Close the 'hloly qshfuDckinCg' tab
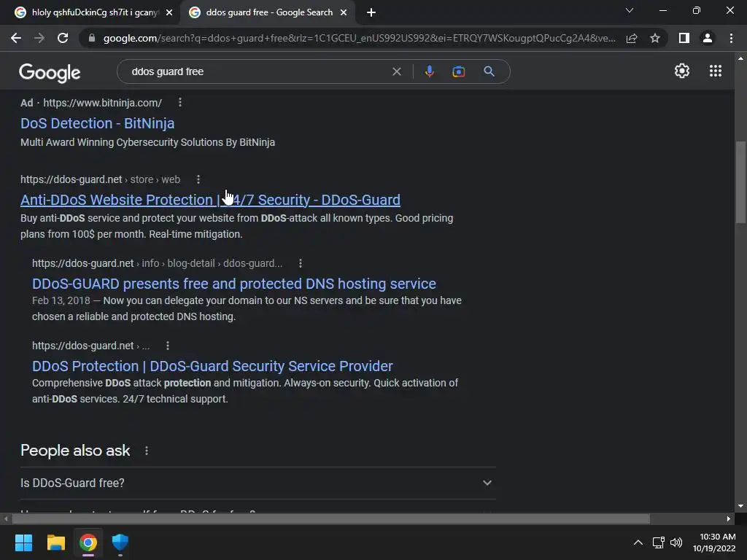Screen dimensions: 747x560 point(169,12)
